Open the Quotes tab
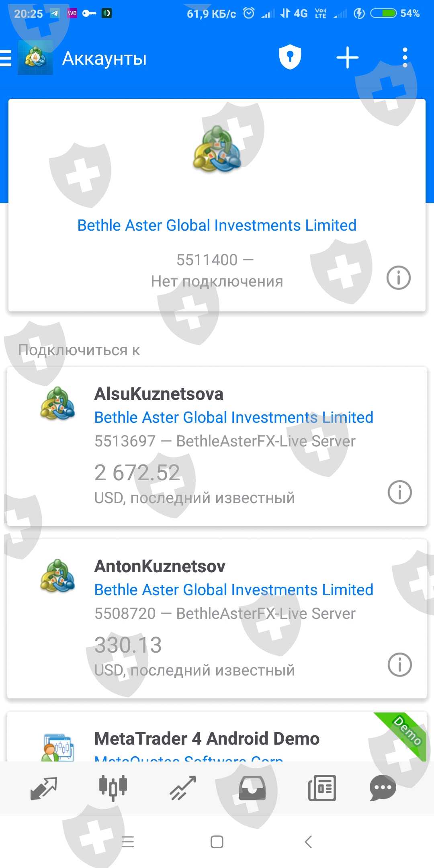The height and width of the screenshot is (868, 434). [x=44, y=788]
